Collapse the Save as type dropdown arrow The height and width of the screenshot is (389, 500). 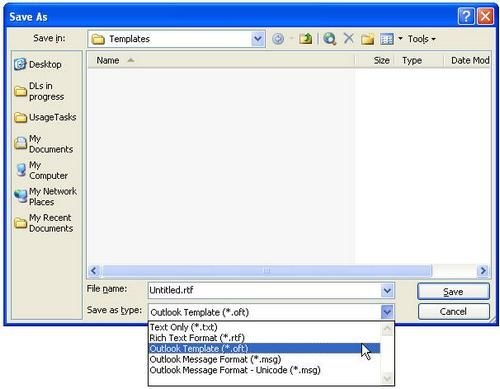tap(387, 312)
